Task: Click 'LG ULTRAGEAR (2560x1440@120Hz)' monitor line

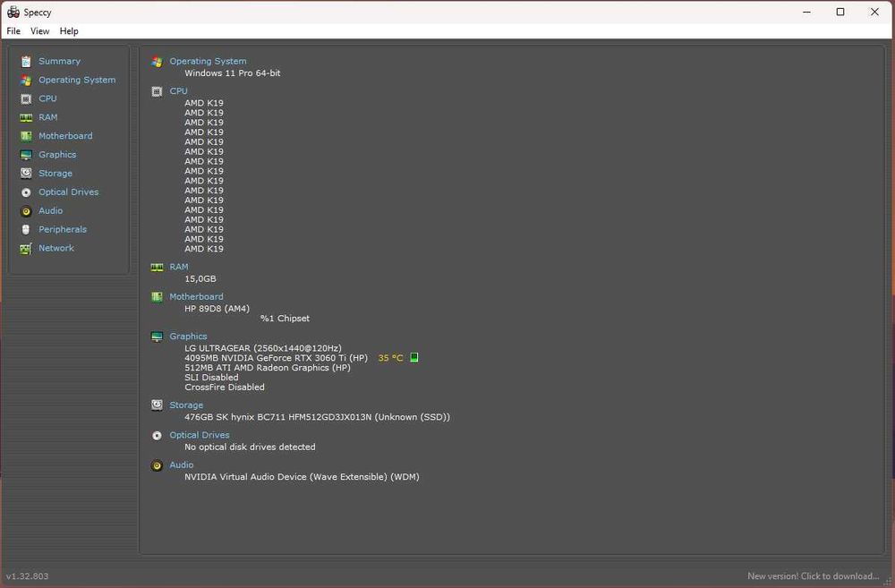Action: click(x=263, y=348)
